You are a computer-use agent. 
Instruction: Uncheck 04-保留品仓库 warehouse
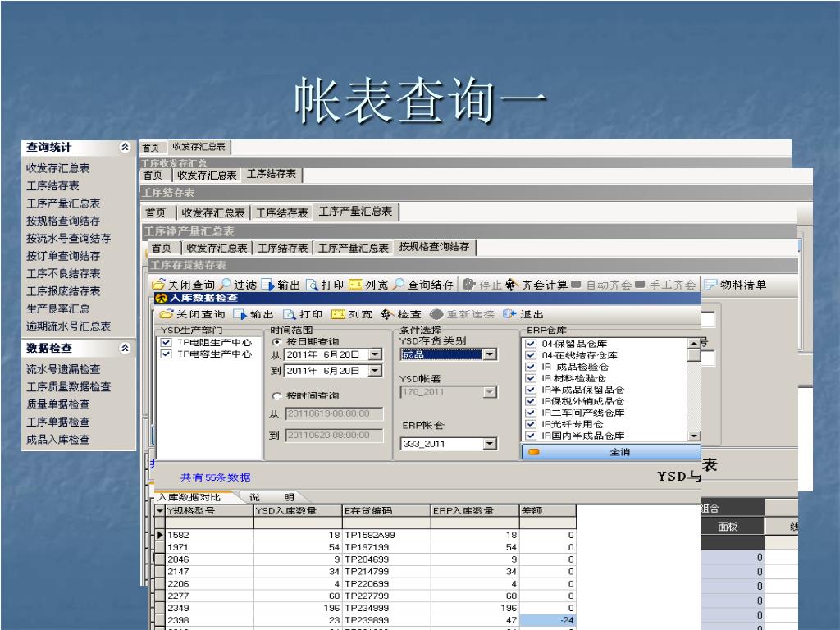pos(531,344)
